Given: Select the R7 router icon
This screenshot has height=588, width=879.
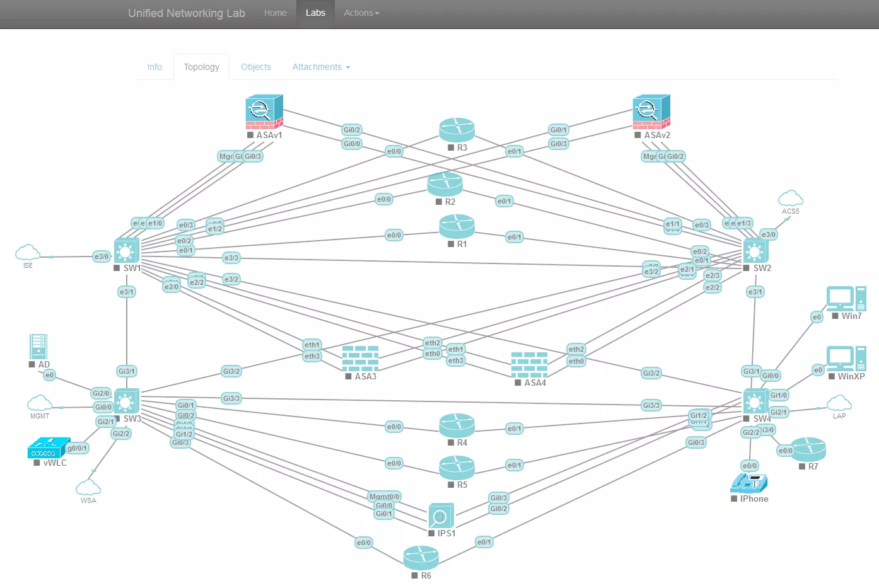Looking at the screenshot, I should [808, 449].
